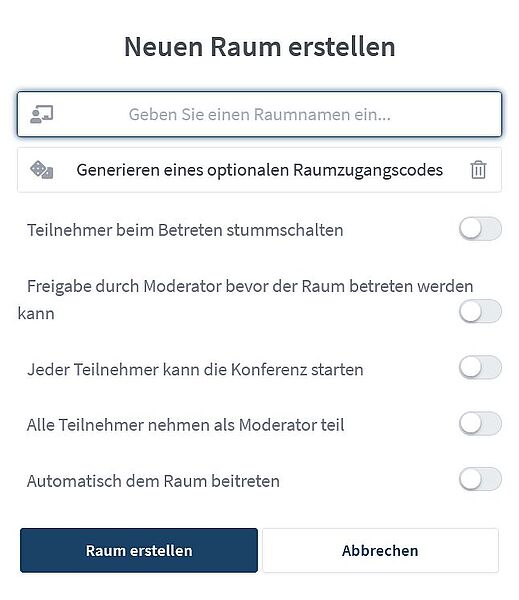Click the 'Automatisch dem Raum beitreten' label text
Viewport: 519px width, 600px height.
click(153, 481)
